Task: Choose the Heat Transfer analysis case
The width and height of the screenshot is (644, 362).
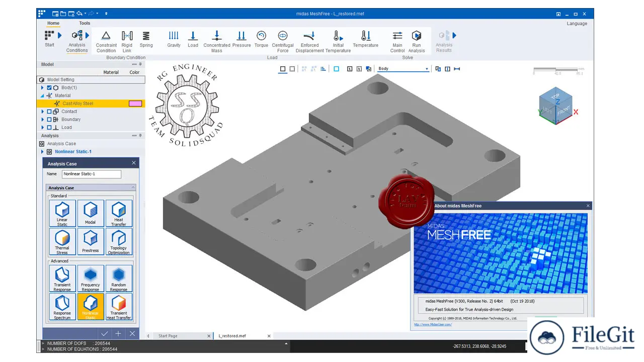Action: pos(119,214)
